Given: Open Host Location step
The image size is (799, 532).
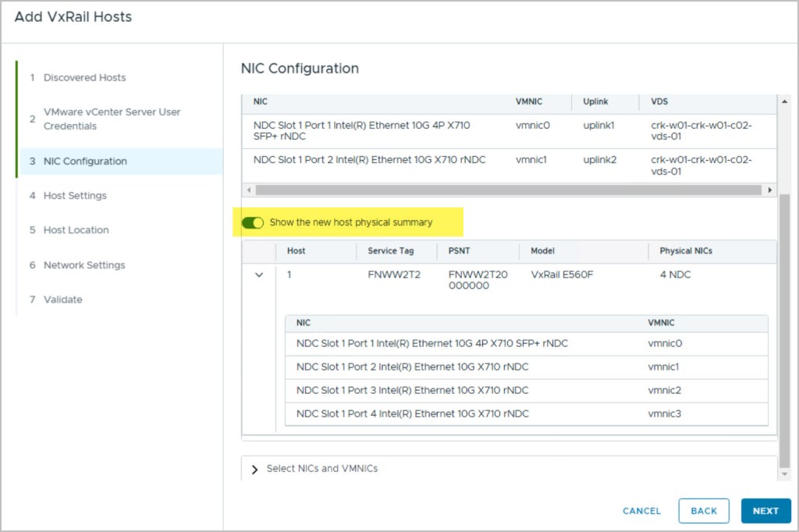Looking at the screenshot, I should pyautogui.click(x=76, y=230).
